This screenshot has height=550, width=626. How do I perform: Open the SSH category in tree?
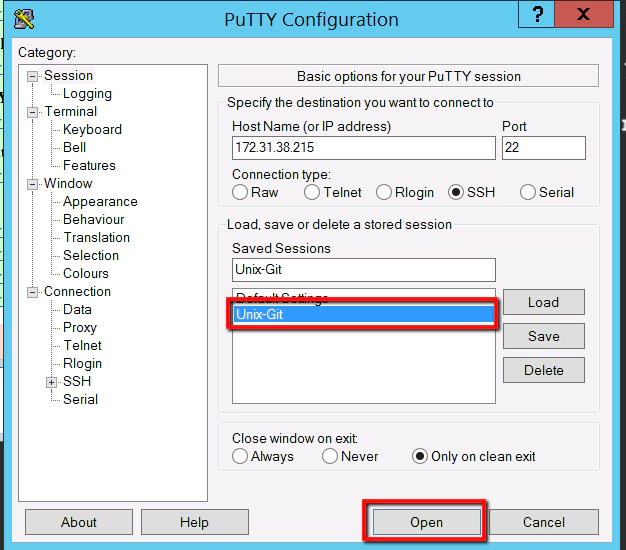[x=77, y=381]
